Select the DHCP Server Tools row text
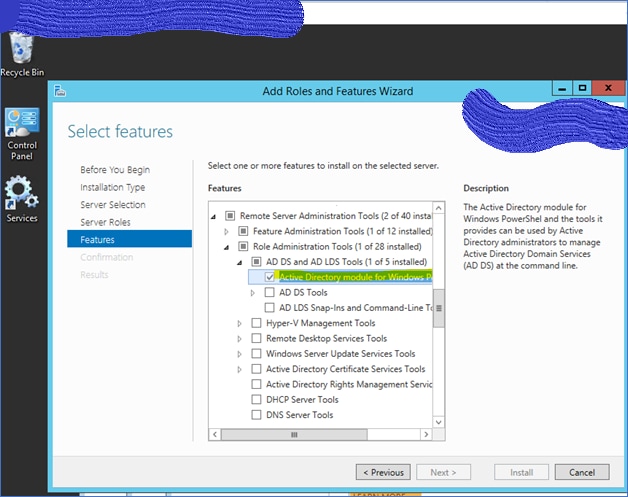Screen dimensions: 628x497 302,400
